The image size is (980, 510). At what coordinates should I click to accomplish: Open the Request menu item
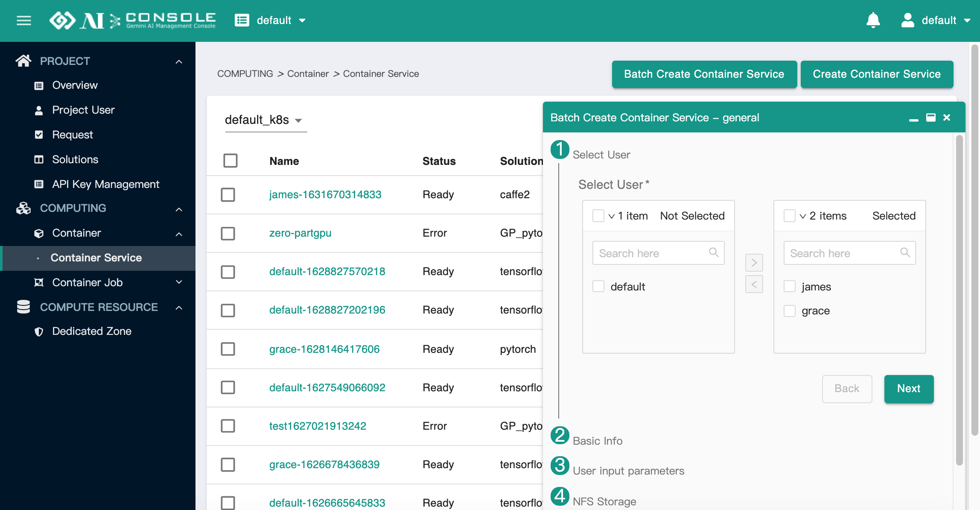coord(73,135)
